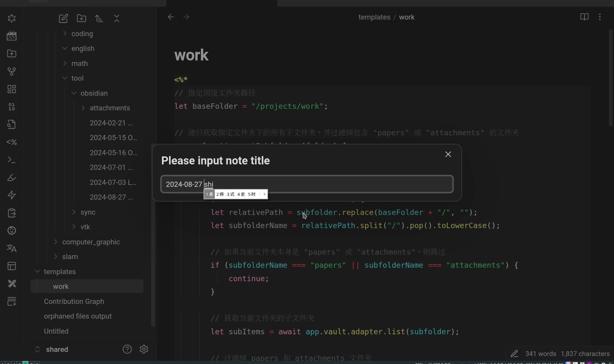Open Templater ribbon icon
This screenshot has height=364, width=614.
coord(12,142)
